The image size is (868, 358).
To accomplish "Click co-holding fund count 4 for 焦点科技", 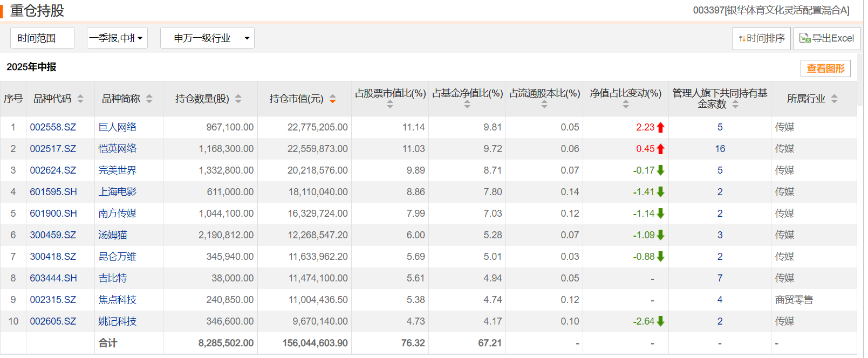I will click(x=720, y=300).
